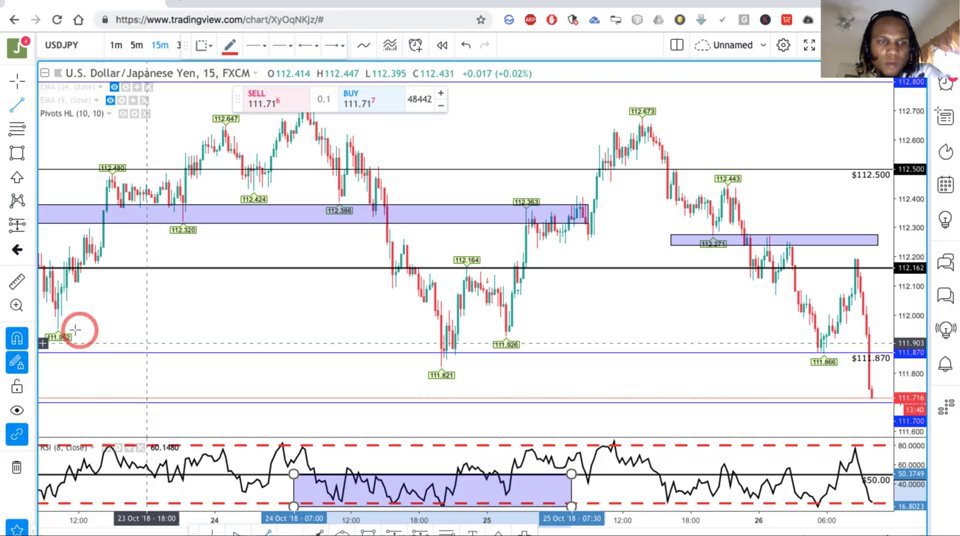Open the hotlists timer panel
Image resolution: width=960 pixels, height=536 pixels.
[x=945, y=151]
